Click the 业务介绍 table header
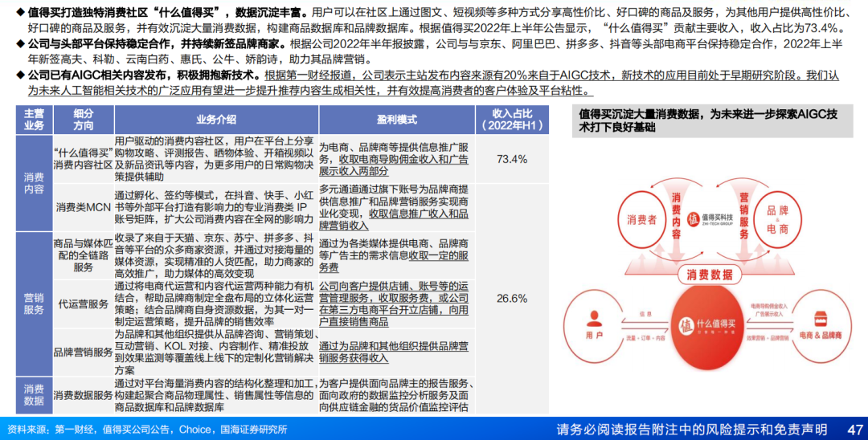868x440 pixels. [216, 120]
